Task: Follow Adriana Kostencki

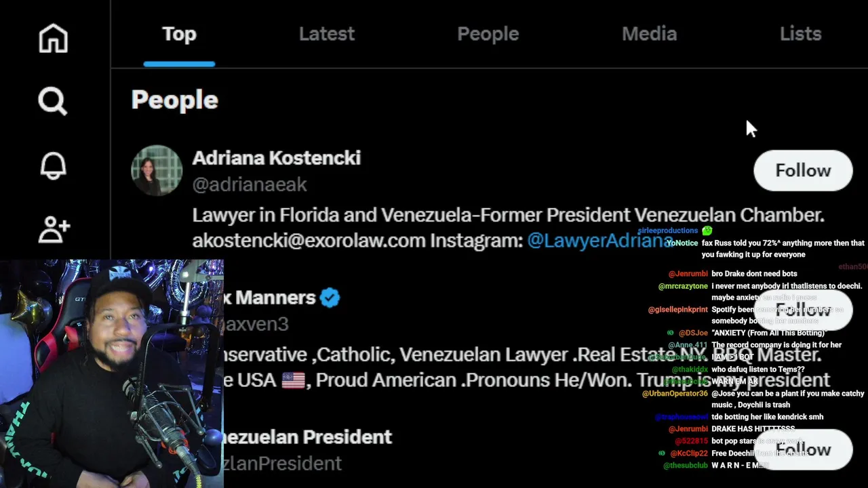Action: coord(803,171)
